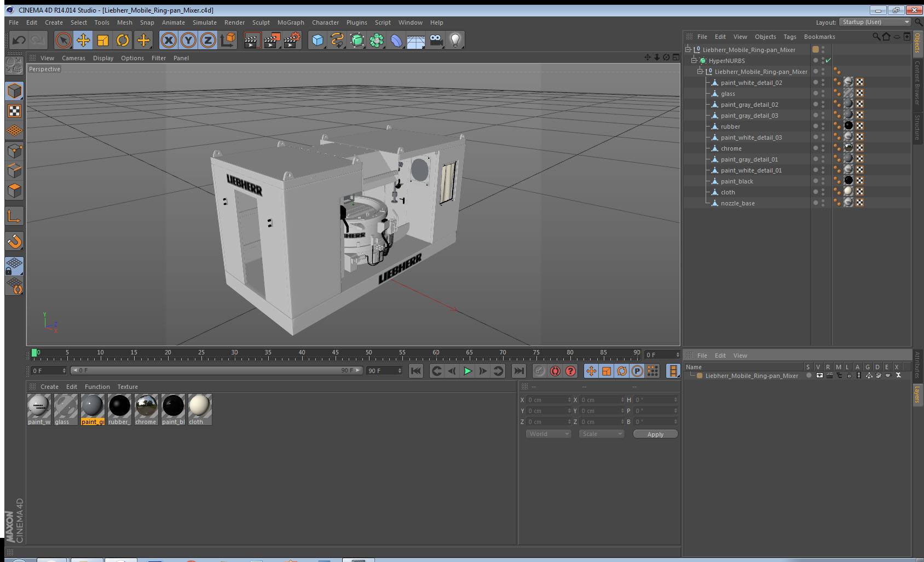924x562 pixels.
Task: Collapse root Liebherr_Mobile_Ring-pan_Mixer node
Action: [688, 50]
